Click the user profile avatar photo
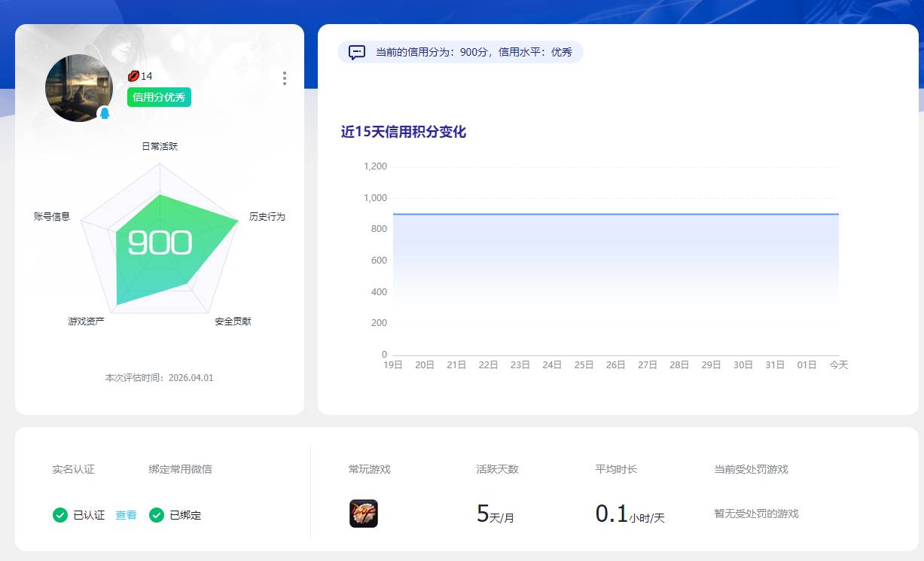924x561 pixels. coord(79,88)
